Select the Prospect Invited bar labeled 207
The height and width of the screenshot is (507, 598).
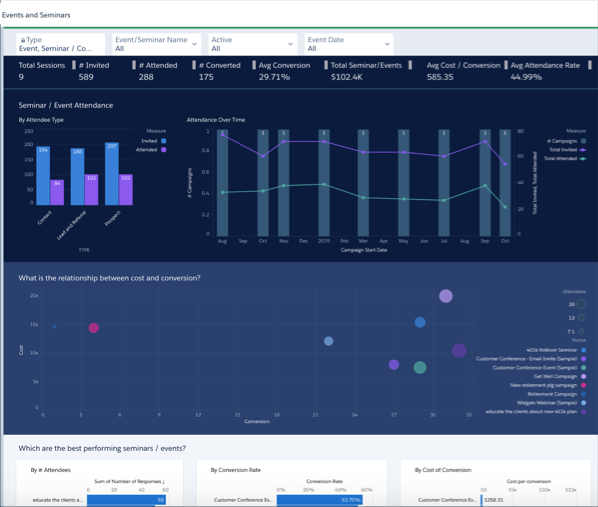coord(112,174)
